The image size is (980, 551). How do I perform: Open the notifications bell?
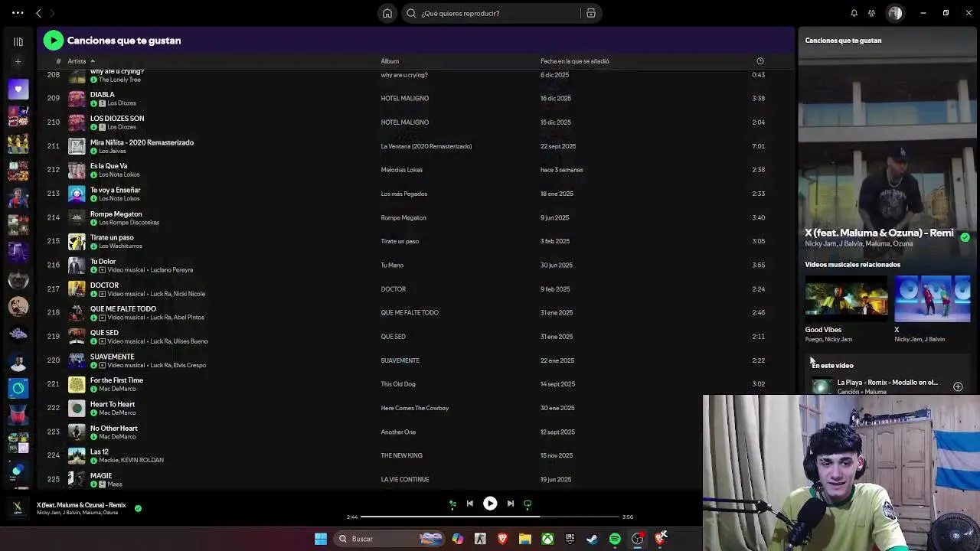tap(854, 13)
